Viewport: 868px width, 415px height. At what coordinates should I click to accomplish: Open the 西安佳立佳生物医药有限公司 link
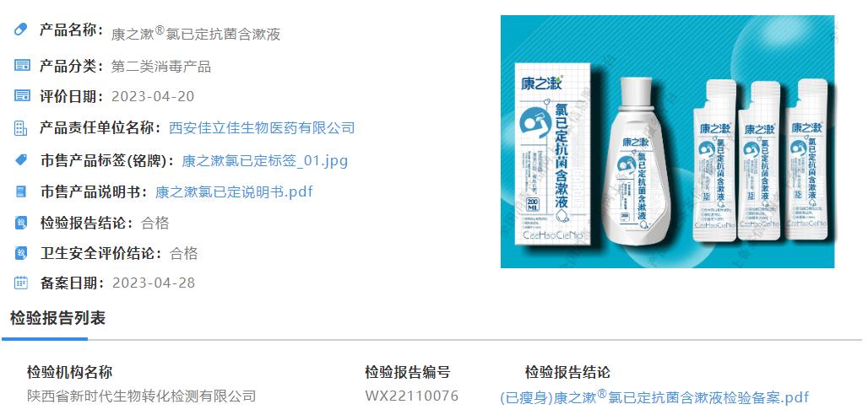tap(262, 128)
